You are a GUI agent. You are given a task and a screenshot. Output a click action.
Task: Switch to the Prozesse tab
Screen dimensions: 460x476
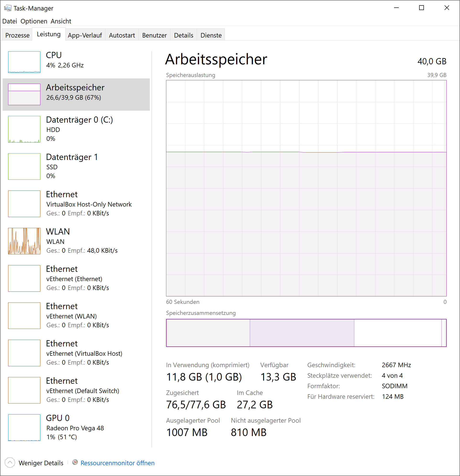pos(17,35)
